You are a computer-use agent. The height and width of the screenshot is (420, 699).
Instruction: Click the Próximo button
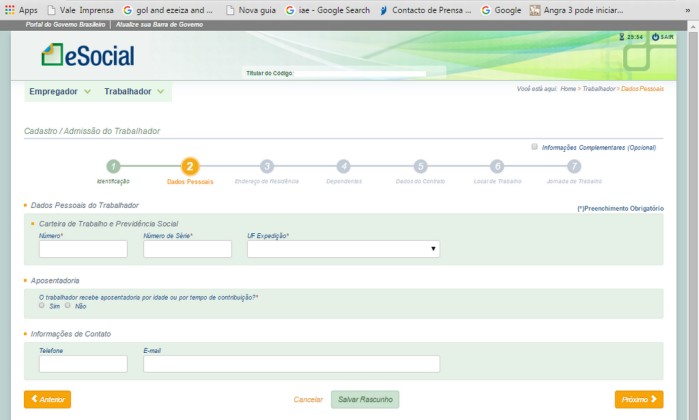(x=638, y=399)
